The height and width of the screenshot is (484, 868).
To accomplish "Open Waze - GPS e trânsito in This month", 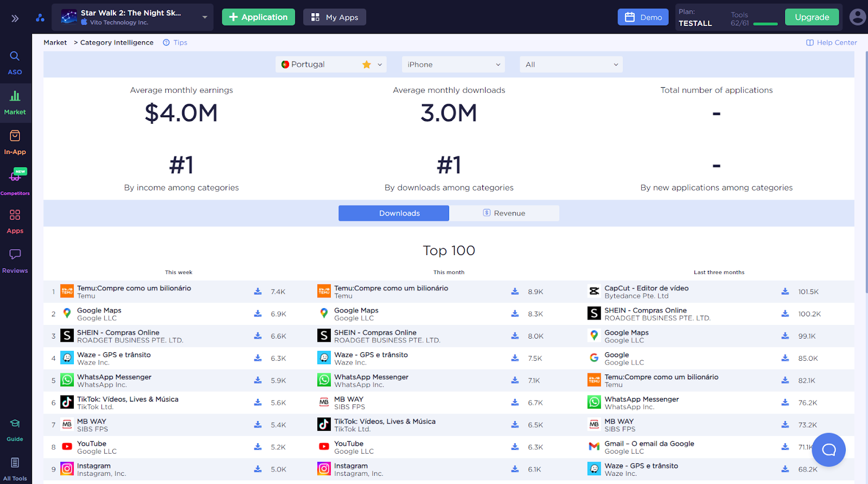I will coord(371,355).
